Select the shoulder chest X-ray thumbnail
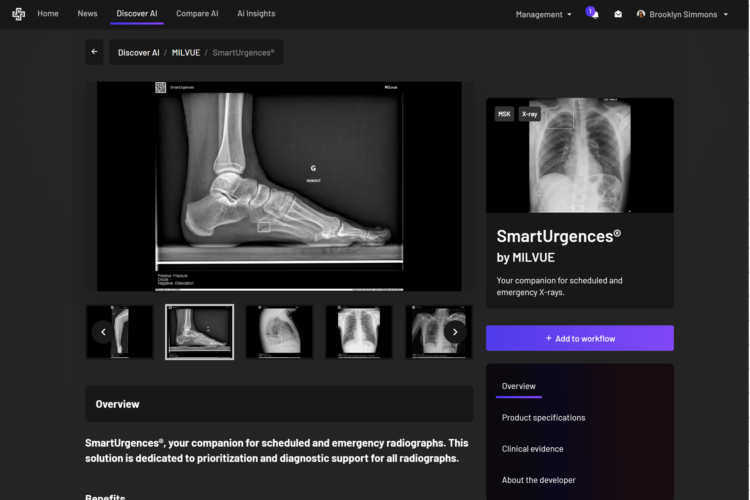The width and height of the screenshot is (750, 500). (439, 332)
